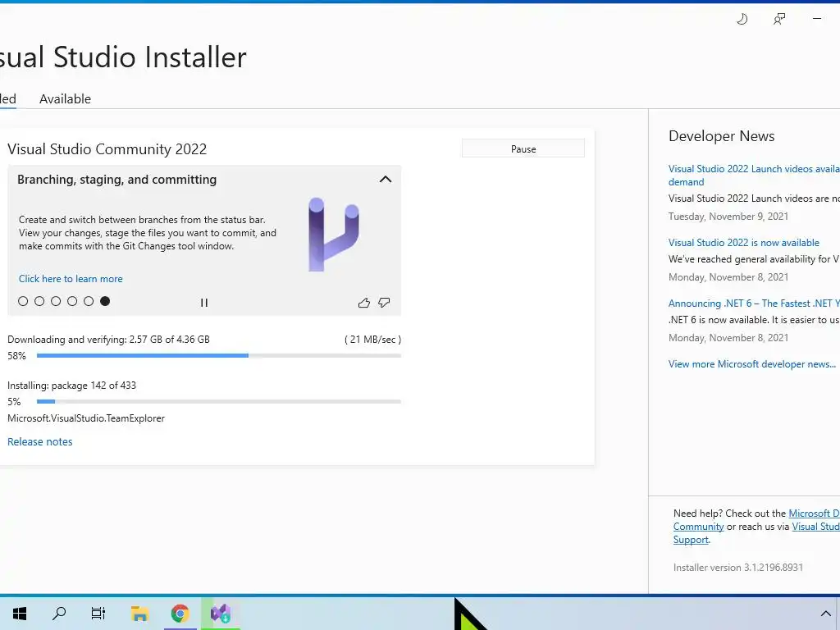The width and height of the screenshot is (840, 630).
Task: Click the Installer version 3.1.2196.8931 text
Action: point(738,568)
